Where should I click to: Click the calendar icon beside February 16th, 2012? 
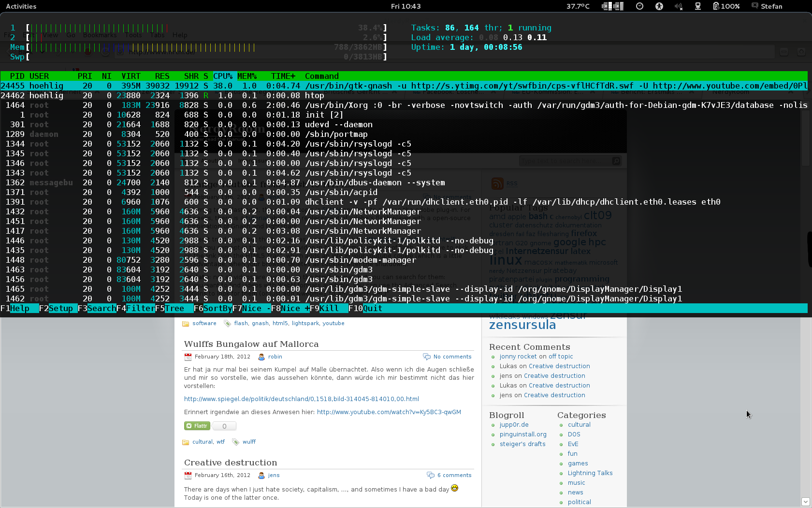188,476
